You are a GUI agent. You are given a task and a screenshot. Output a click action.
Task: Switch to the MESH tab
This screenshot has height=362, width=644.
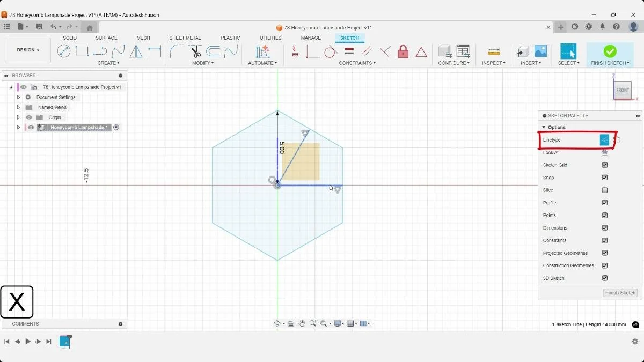tap(143, 38)
